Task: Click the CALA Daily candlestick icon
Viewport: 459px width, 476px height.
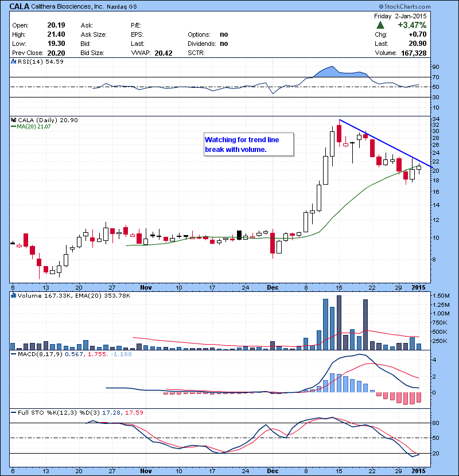Action: point(13,120)
